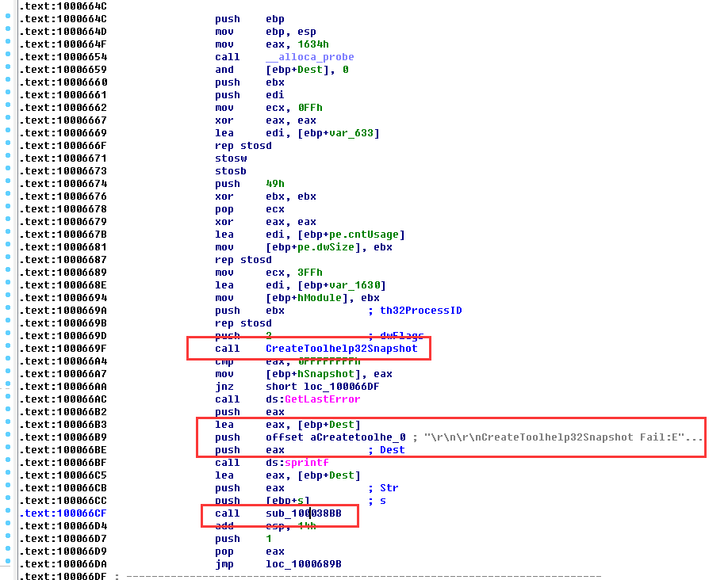Click address .text:100066AC
The height and width of the screenshot is (580, 728).
pyautogui.click(x=63, y=399)
